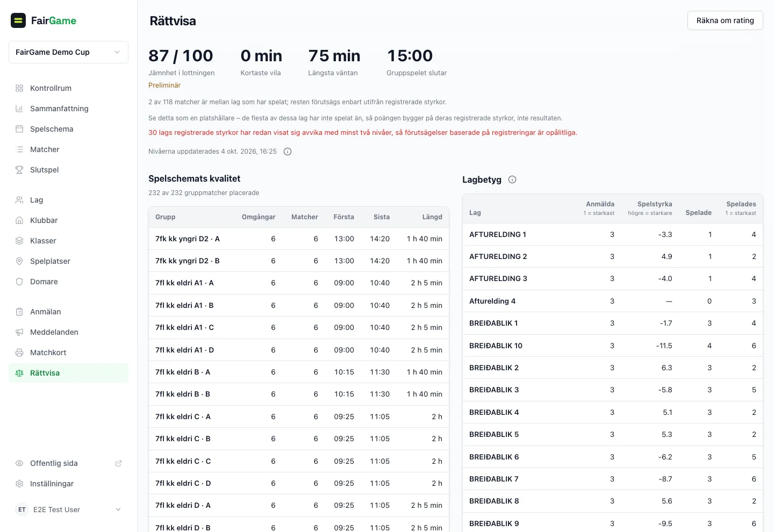Click info icon beside Nivåerna uppdaterades
Image resolution: width=774 pixels, height=532 pixels.
pos(288,152)
